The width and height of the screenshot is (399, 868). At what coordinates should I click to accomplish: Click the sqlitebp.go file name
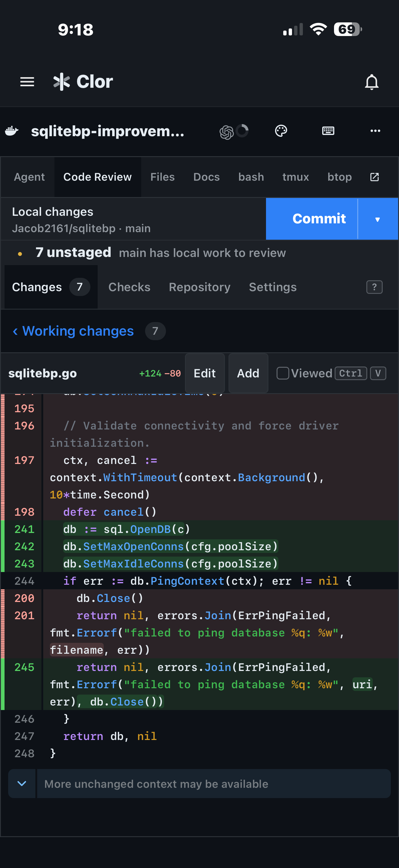[42, 373]
